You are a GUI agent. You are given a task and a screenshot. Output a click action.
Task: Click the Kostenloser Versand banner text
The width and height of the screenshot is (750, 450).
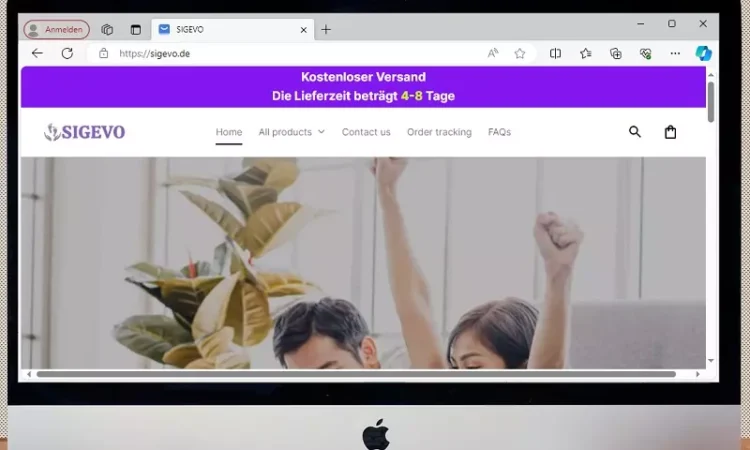(363, 77)
